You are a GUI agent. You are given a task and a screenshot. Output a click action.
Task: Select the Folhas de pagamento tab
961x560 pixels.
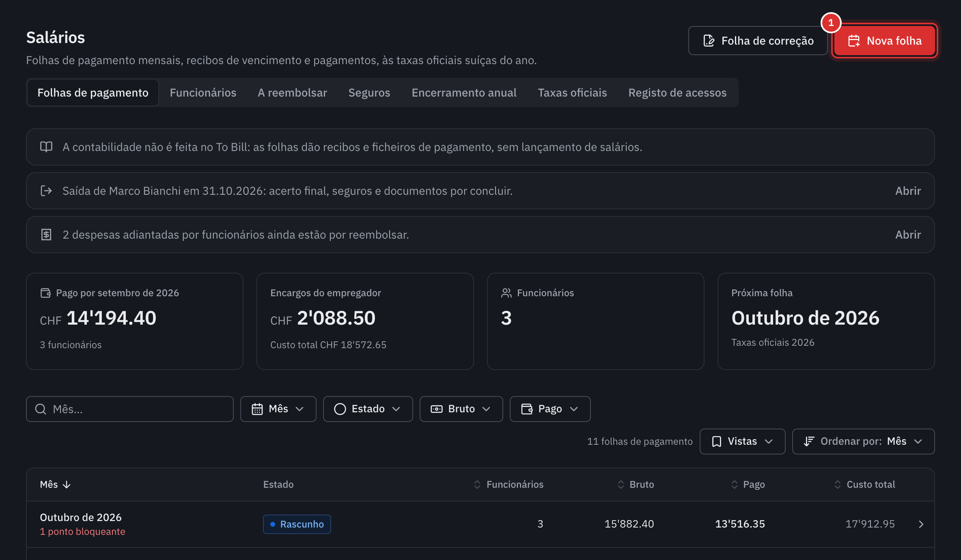(x=93, y=93)
